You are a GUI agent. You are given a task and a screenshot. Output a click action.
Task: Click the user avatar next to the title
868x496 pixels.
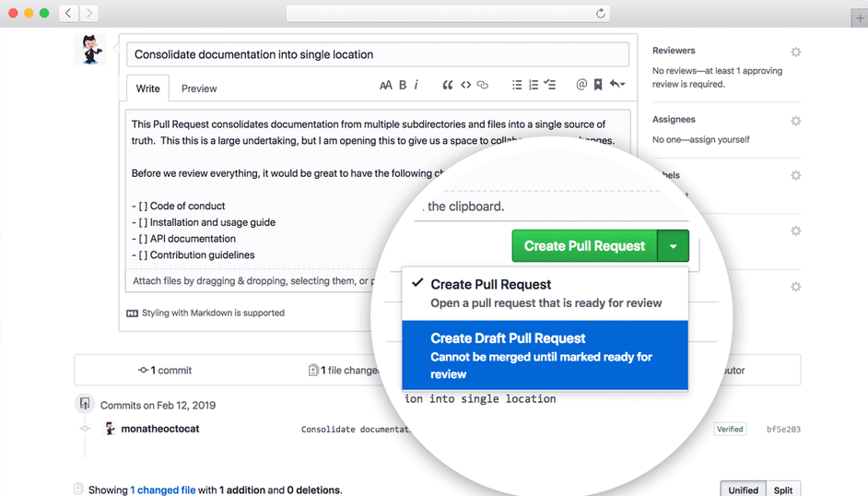pos(90,50)
